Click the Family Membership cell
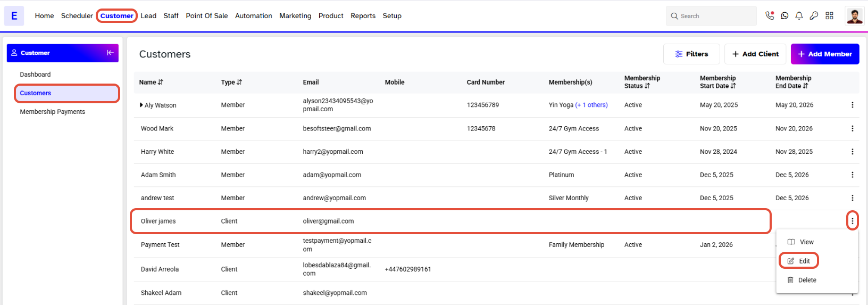This screenshot has height=305, width=868. (577, 245)
